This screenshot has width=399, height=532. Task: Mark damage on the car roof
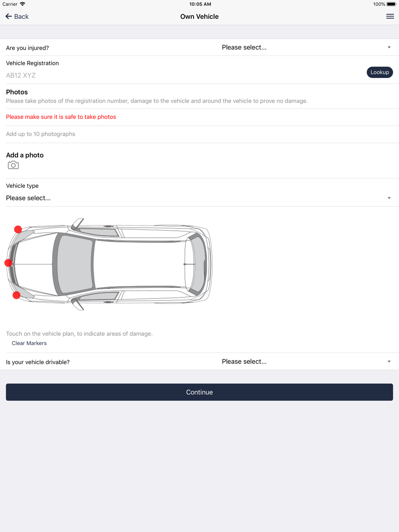(140, 264)
